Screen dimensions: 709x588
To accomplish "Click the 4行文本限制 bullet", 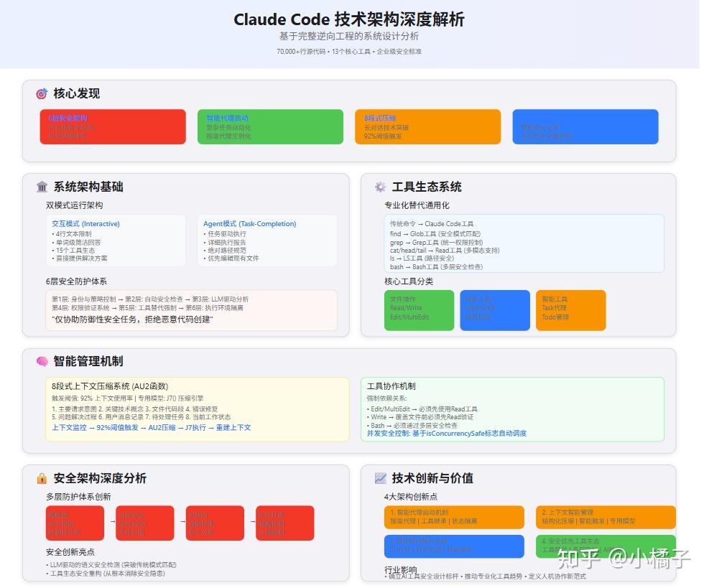I will 72,233.
